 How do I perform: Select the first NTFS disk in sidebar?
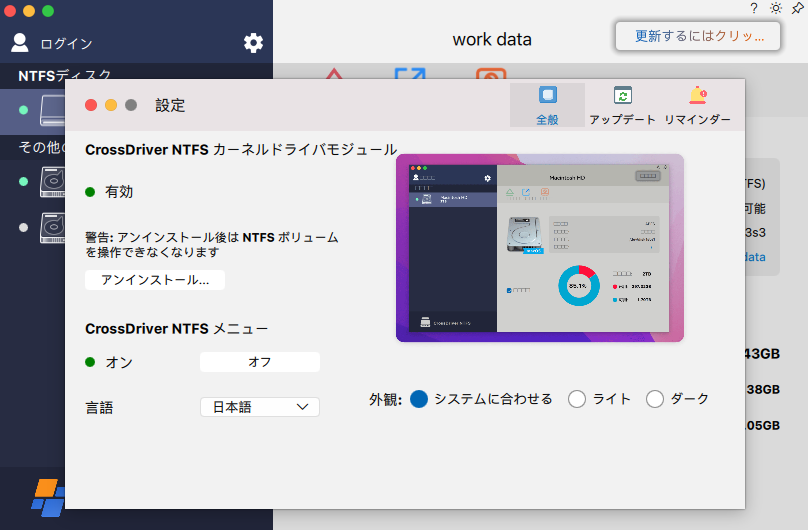pos(33,112)
